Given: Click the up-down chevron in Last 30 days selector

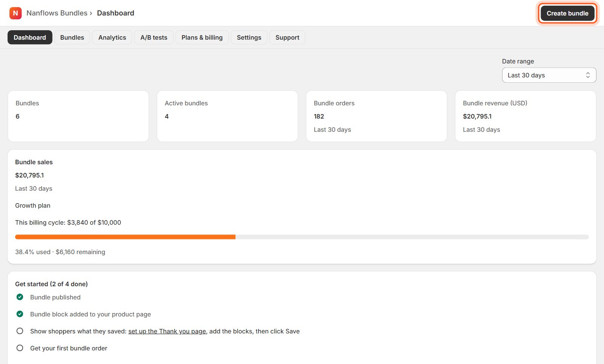Looking at the screenshot, I should [x=588, y=75].
